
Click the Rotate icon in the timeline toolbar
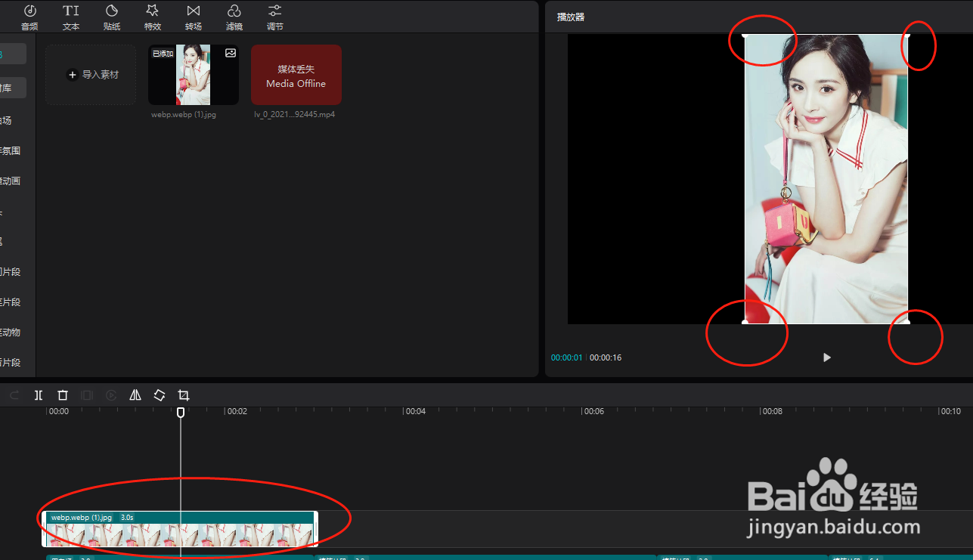160,395
